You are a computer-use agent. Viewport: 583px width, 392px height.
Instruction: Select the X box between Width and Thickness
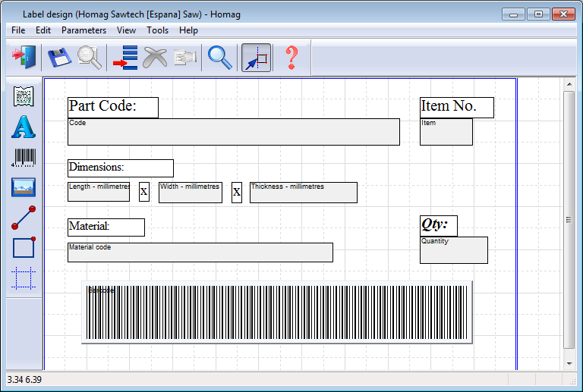coord(237,193)
